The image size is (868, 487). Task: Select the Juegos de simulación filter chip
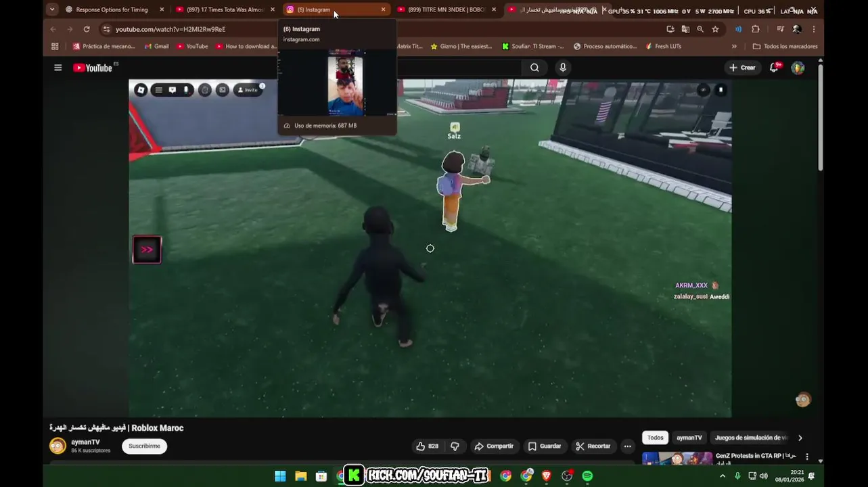point(751,438)
